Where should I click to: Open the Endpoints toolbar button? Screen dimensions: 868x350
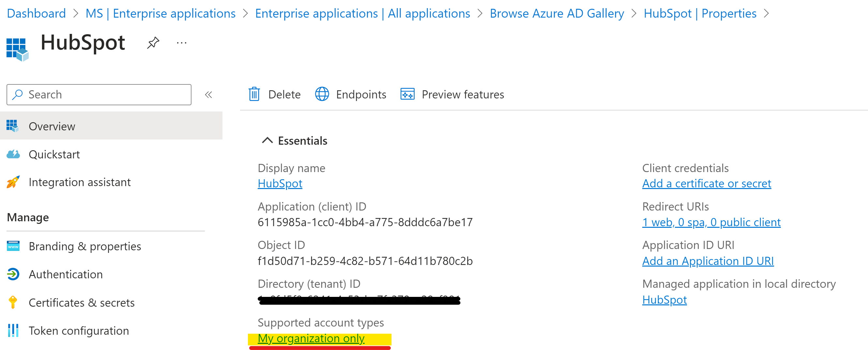351,94
